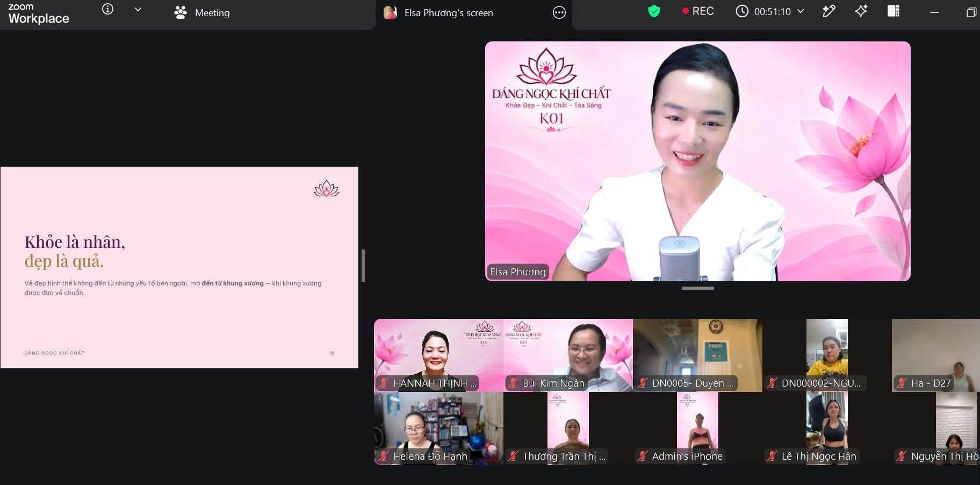The width and height of the screenshot is (980, 485).
Task: Select the Elsa Phương speaker video
Action: pos(698,161)
